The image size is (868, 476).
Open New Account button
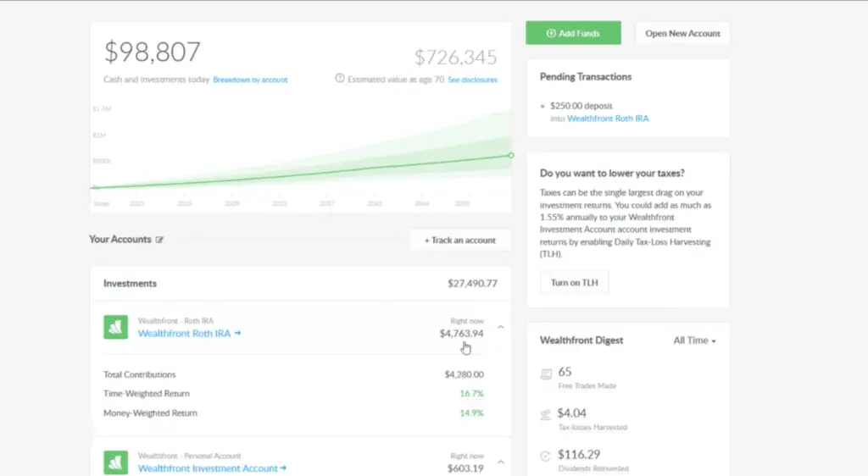coord(682,33)
